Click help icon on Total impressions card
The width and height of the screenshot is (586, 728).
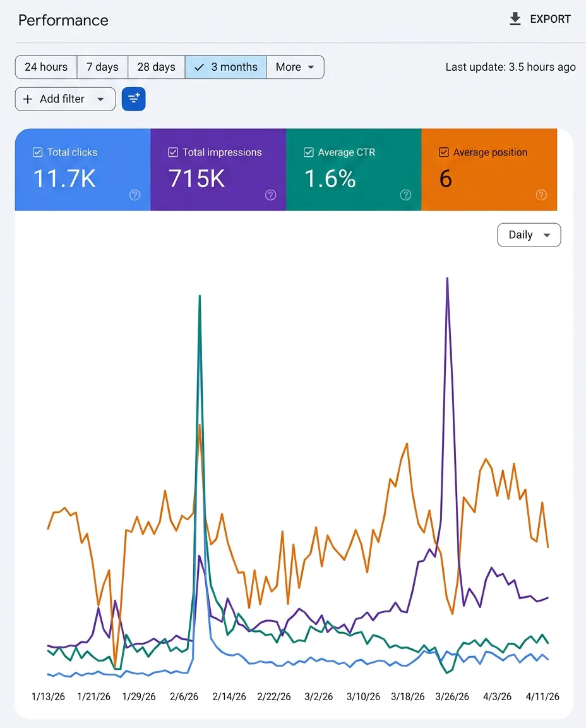[x=270, y=195]
